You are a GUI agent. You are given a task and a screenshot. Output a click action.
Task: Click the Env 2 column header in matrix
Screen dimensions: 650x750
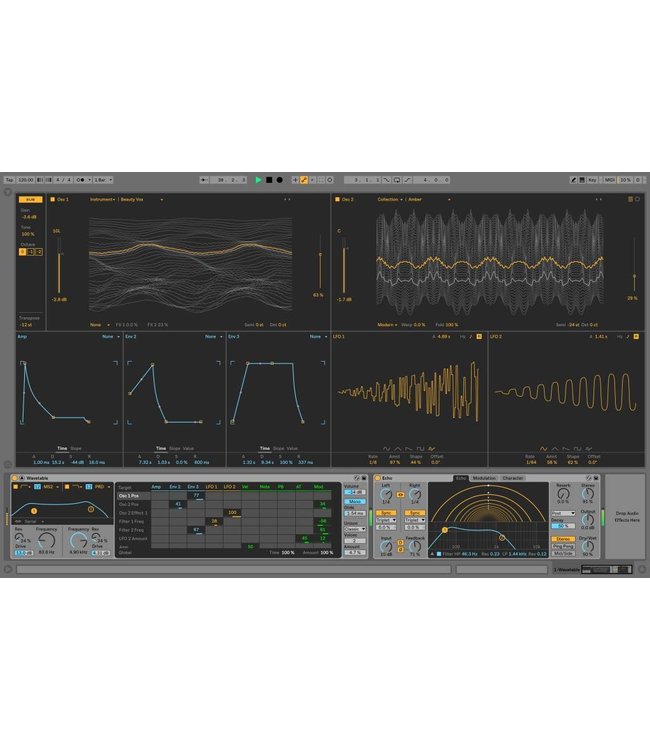(x=176, y=487)
